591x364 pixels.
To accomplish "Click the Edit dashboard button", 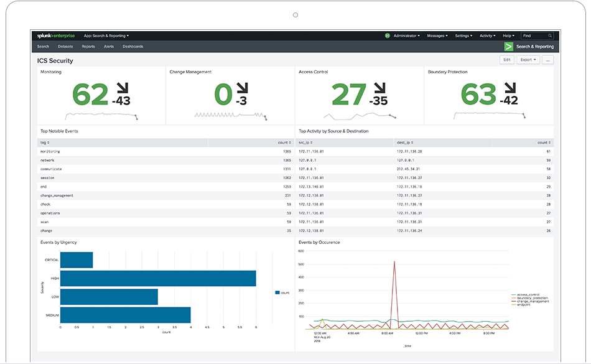I will (x=507, y=60).
